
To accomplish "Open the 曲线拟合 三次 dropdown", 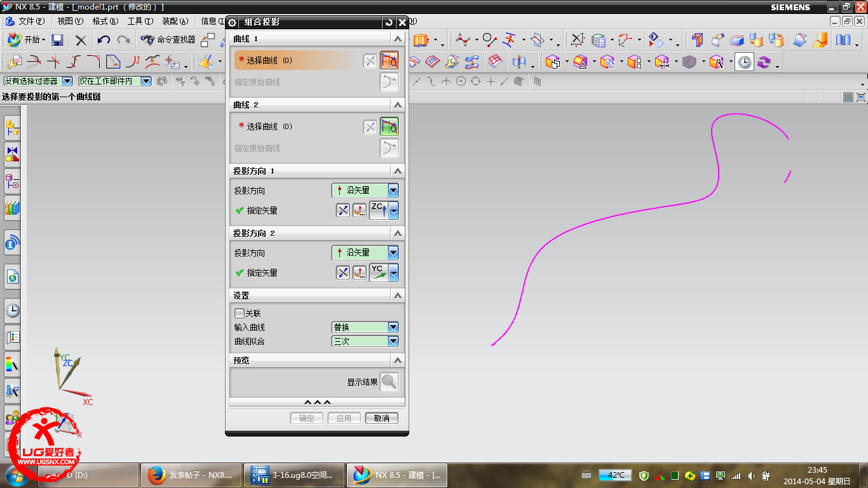I will coord(365,341).
